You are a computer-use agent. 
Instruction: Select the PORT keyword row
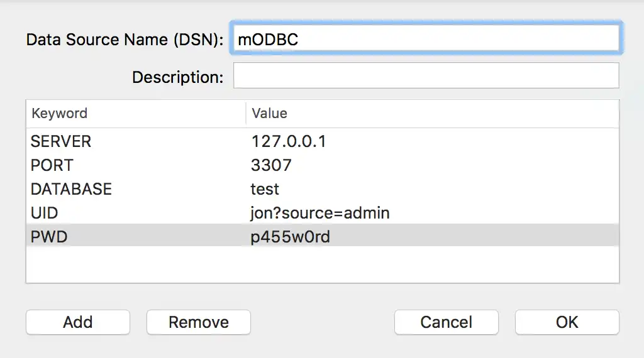[52, 165]
